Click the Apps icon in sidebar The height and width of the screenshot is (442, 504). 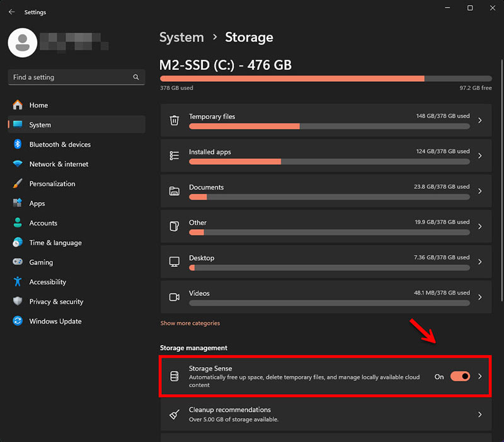18,203
